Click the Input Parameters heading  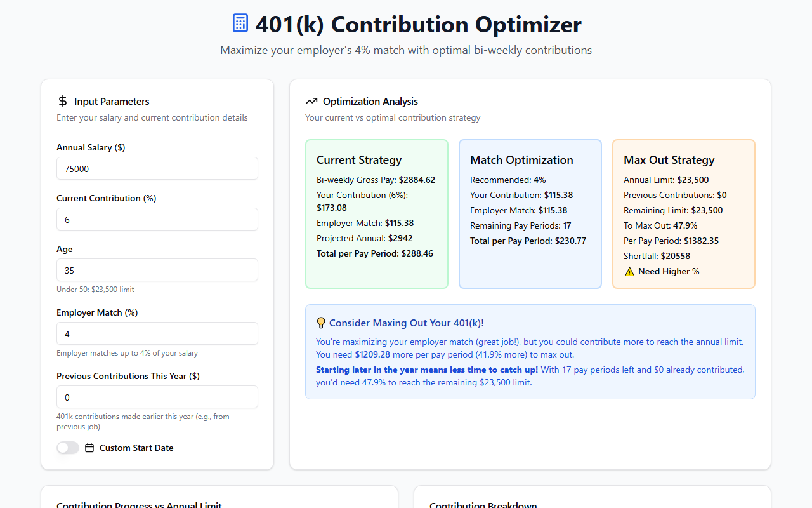click(112, 101)
